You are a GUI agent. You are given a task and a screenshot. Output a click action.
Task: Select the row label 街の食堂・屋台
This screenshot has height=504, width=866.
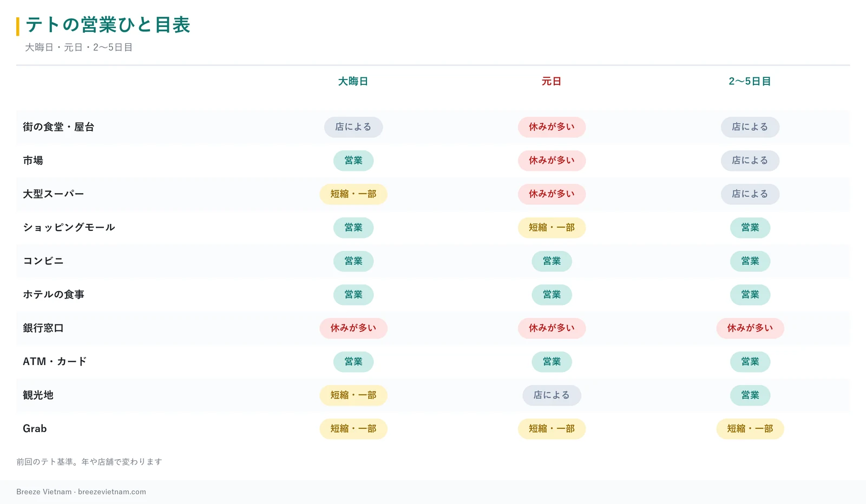58,127
